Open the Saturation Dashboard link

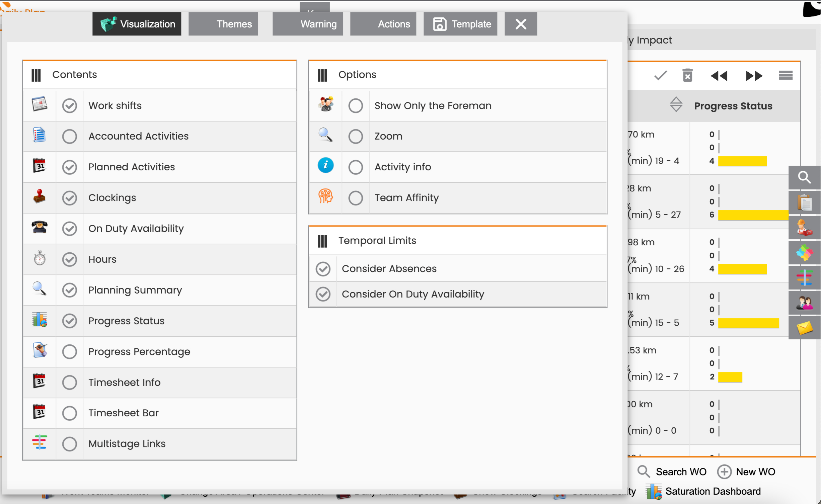[x=703, y=491]
